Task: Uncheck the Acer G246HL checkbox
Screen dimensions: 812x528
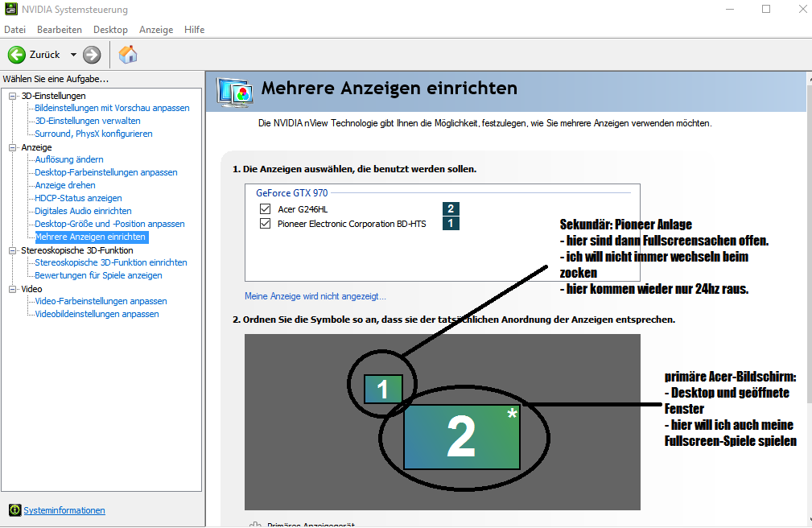Action: pyautogui.click(x=265, y=208)
